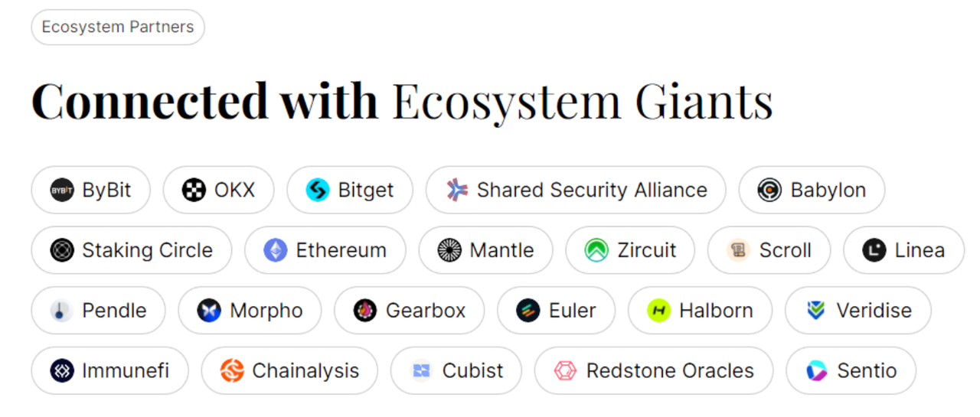Viewport: 980px width, 417px height.
Task: Select the Gearbox partner pill
Action: 410,311
